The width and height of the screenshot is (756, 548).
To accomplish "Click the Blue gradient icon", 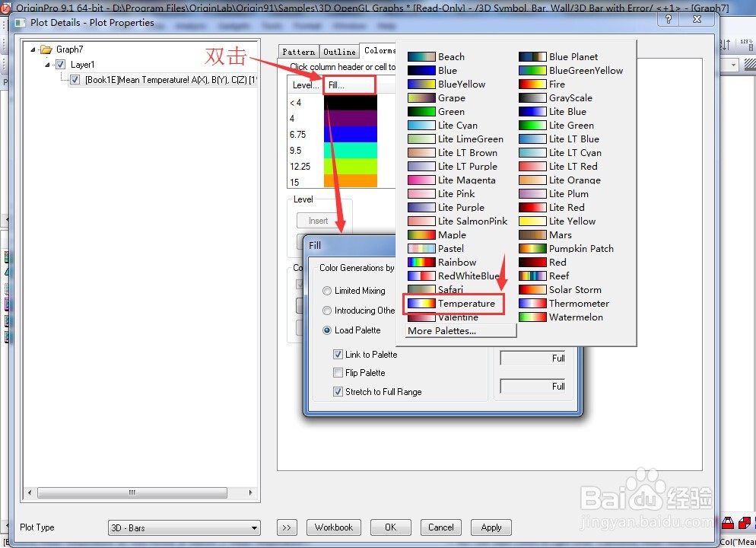I will click(x=421, y=71).
